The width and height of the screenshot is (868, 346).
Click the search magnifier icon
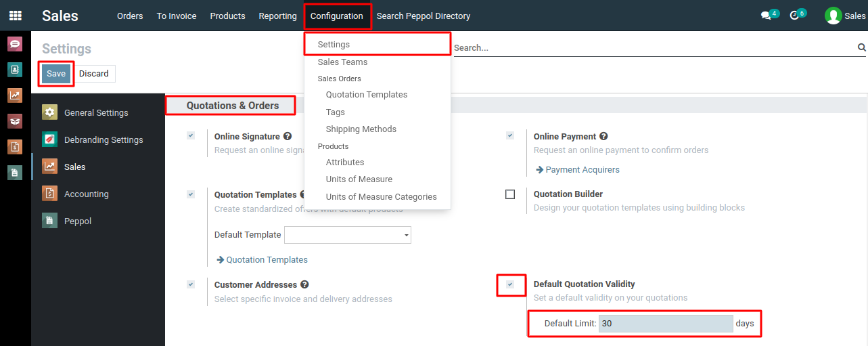click(861, 47)
